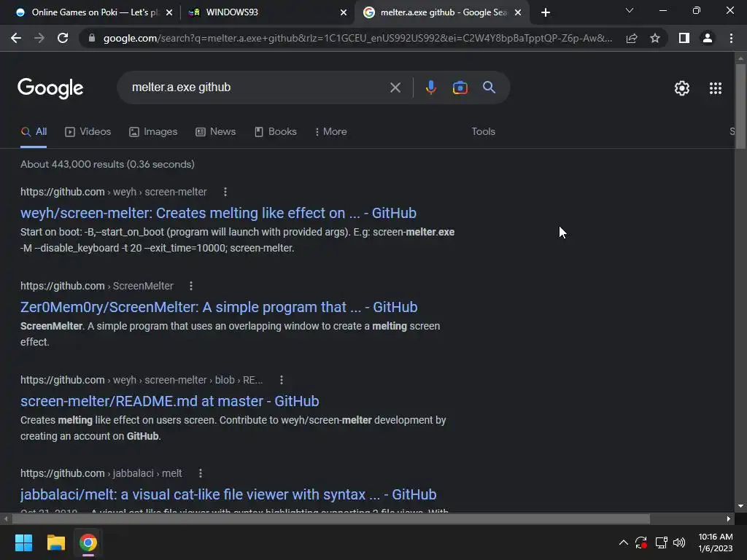747x560 pixels.
Task: Reload the current page
Action: coord(63,38)
